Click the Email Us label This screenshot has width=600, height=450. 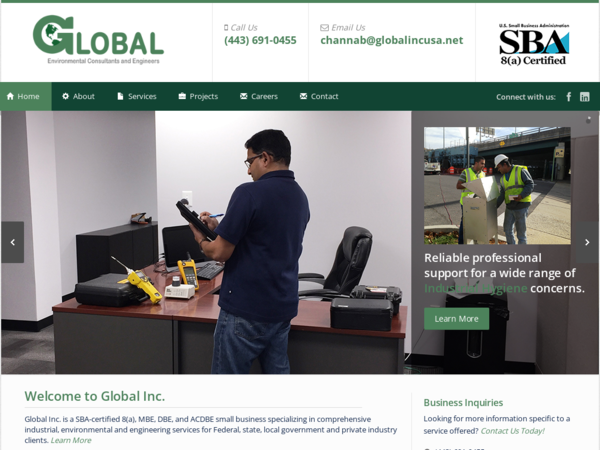pyautogui.click(x=348, y=28)
